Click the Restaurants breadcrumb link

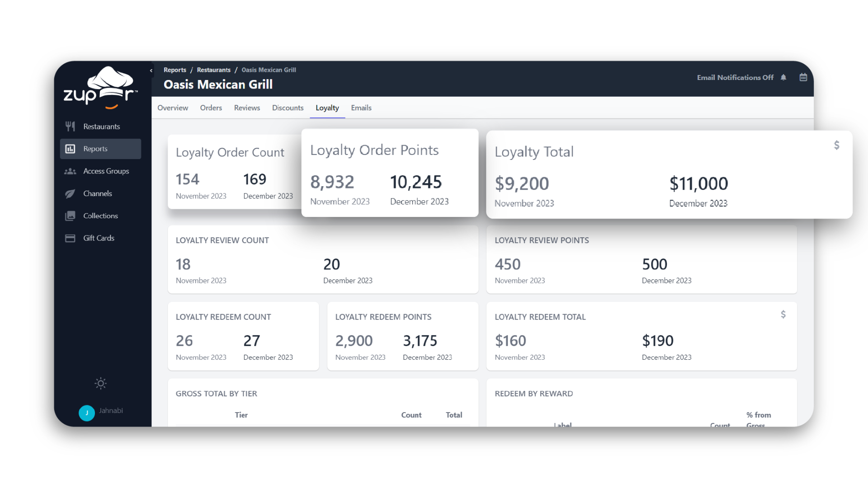click(213, 70)
